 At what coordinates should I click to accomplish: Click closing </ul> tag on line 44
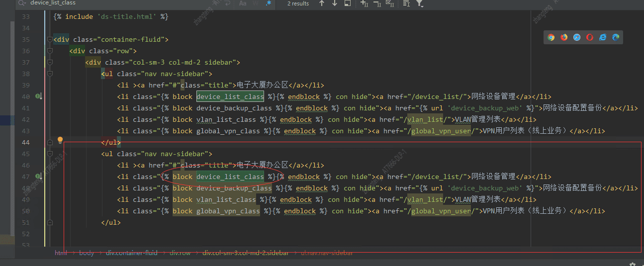click(x=111, y=142)
